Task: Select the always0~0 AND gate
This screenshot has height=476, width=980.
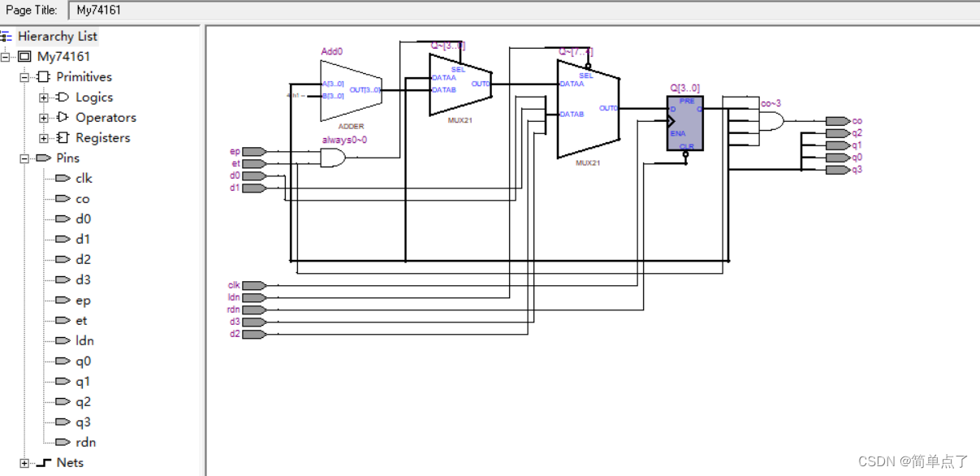Action: (333, 158)
